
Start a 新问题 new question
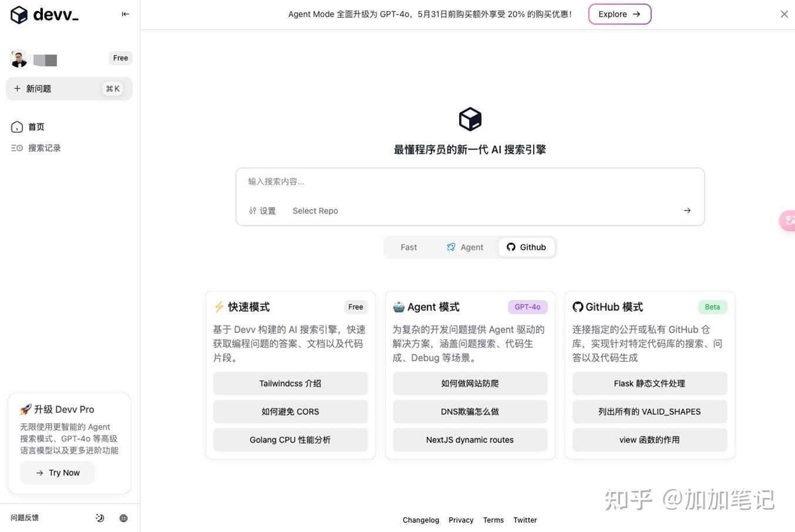coord(38,89)
